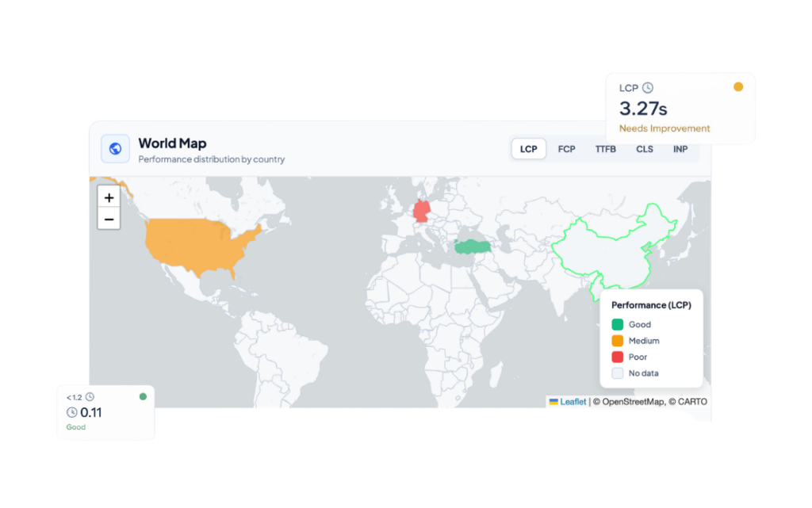Switch to the LCP metric tab
The width and height of the screenshot is (812, 508).
[528, 149]
